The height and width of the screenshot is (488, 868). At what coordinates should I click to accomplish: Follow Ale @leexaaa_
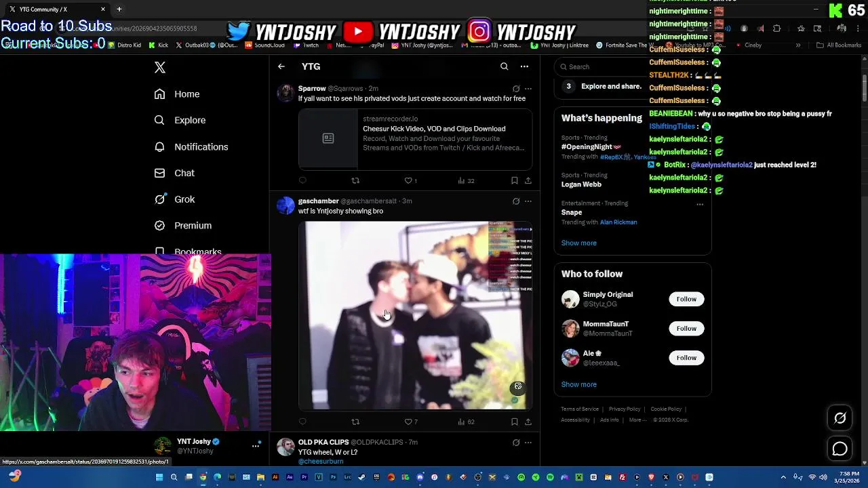pos(686,358)
